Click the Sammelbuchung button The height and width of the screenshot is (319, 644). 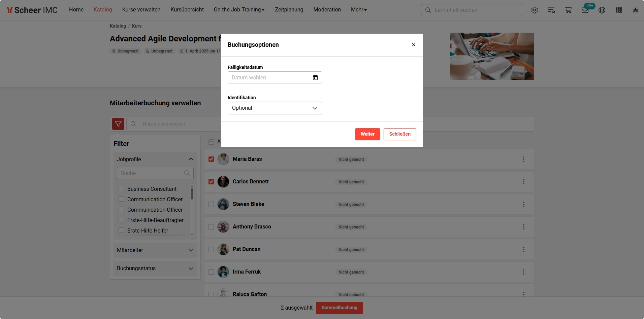340,308
